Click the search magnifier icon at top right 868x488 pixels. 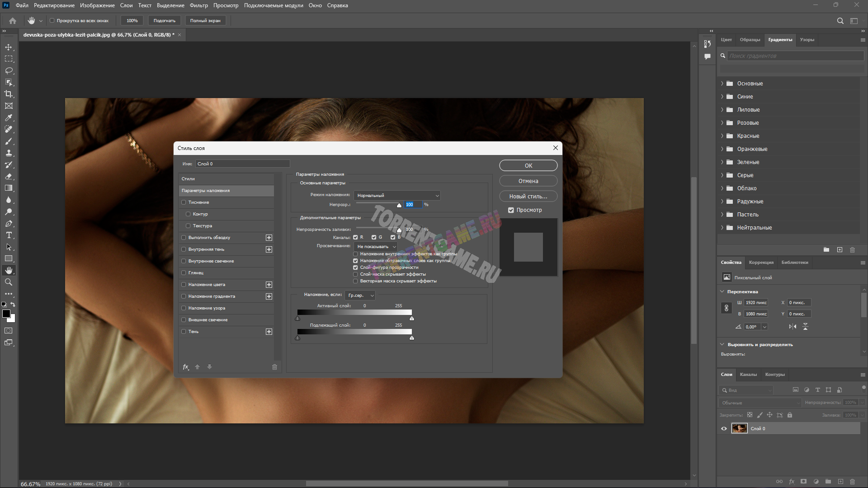point(840,21)
